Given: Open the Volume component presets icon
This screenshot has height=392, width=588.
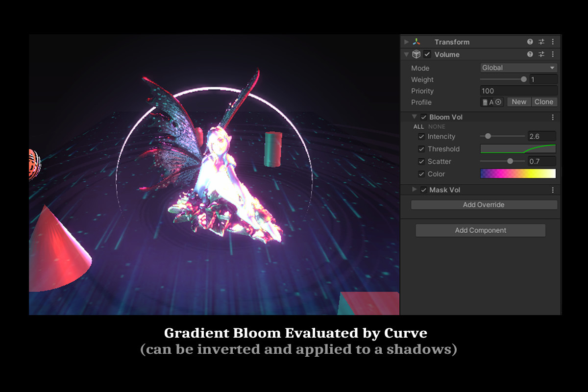Looking at the screenshot, I should 541,54.
